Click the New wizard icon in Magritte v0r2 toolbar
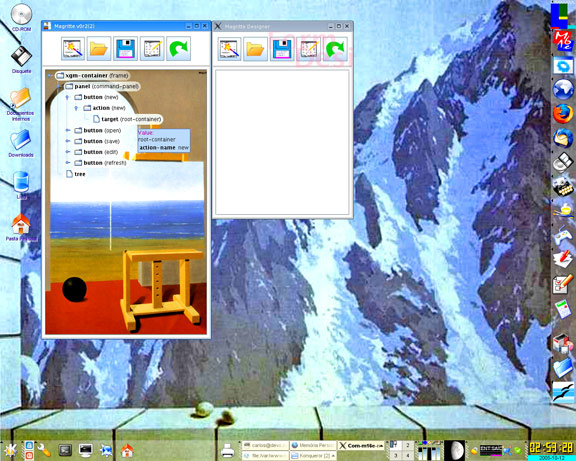 [73, 48]
